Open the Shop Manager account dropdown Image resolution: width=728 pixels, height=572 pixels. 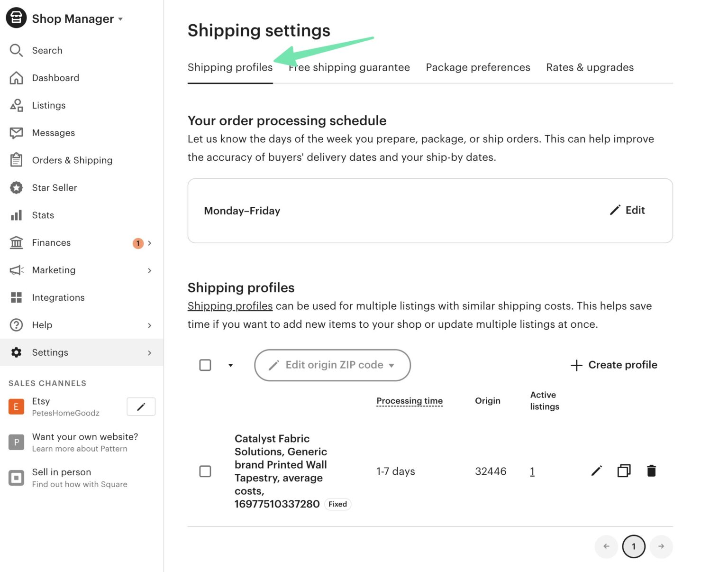120,18
